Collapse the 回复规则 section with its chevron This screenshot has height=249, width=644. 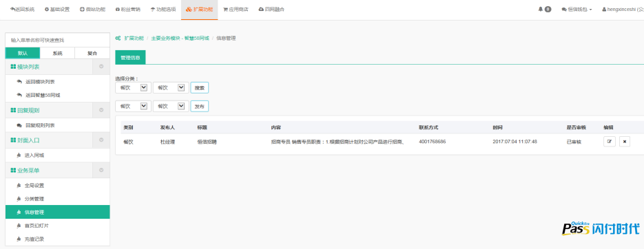(x=101, y=110)
